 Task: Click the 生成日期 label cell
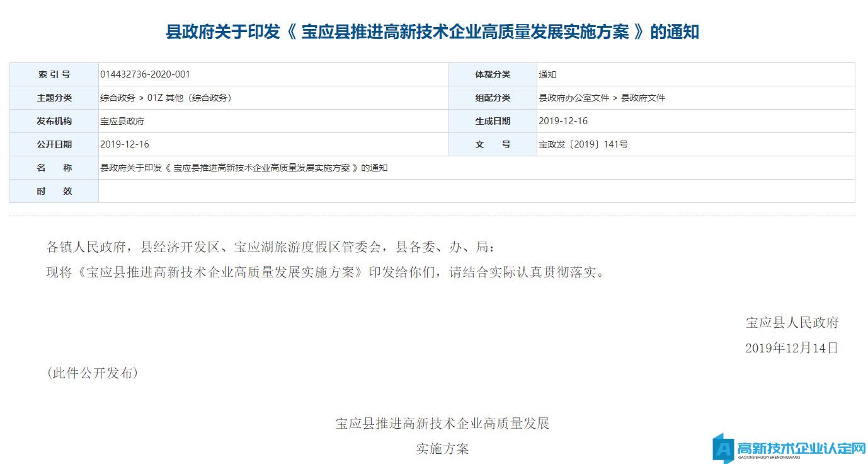pos(493,121)
